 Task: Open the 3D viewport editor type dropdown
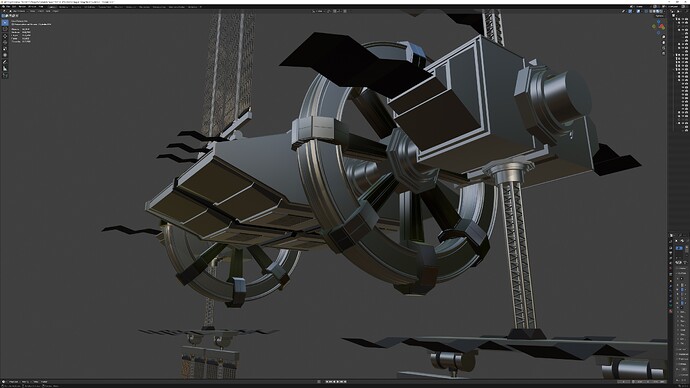(x=4, y=11)
